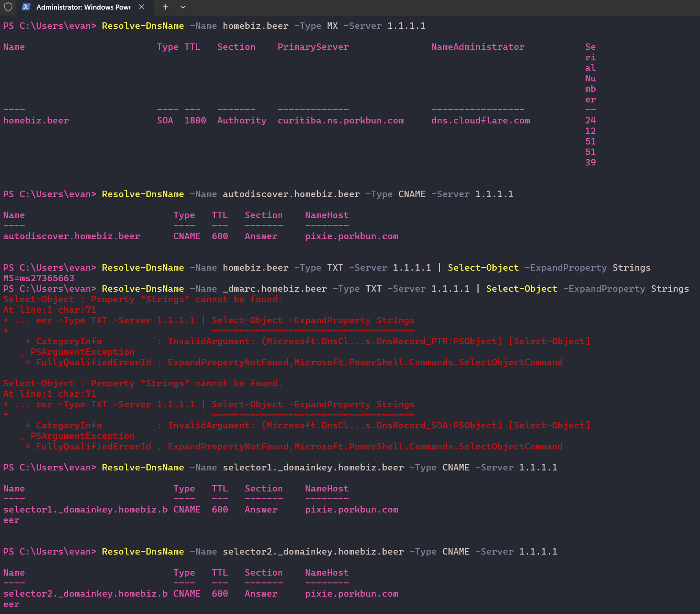The width and height of the screenshot is (700, 614).
Task: Close the PowerShell tab
Action: [x=142, y=7]
